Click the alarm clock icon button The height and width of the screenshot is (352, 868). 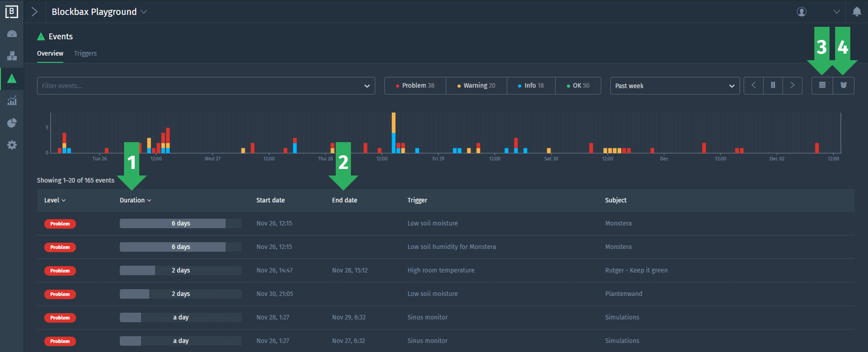843,85
